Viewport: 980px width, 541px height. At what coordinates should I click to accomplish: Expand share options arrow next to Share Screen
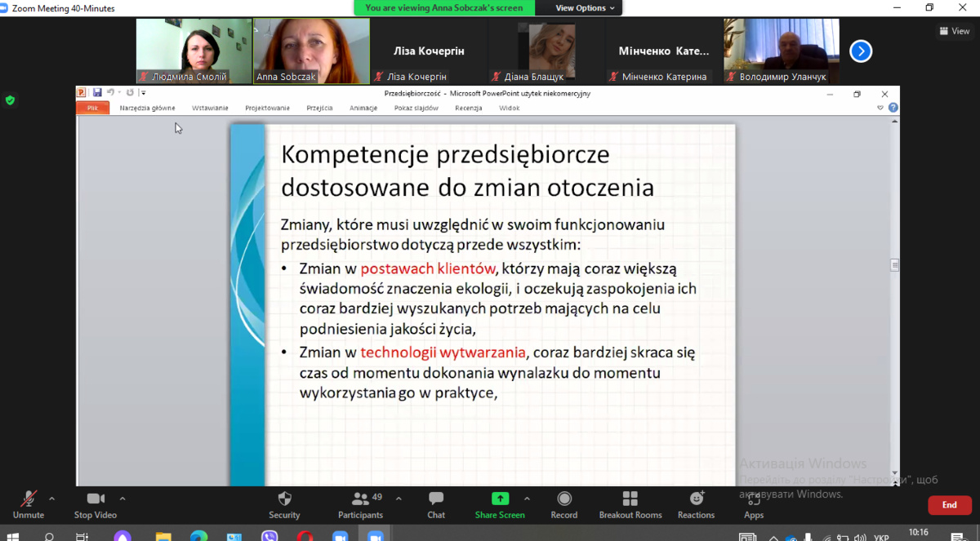point(527,499)
